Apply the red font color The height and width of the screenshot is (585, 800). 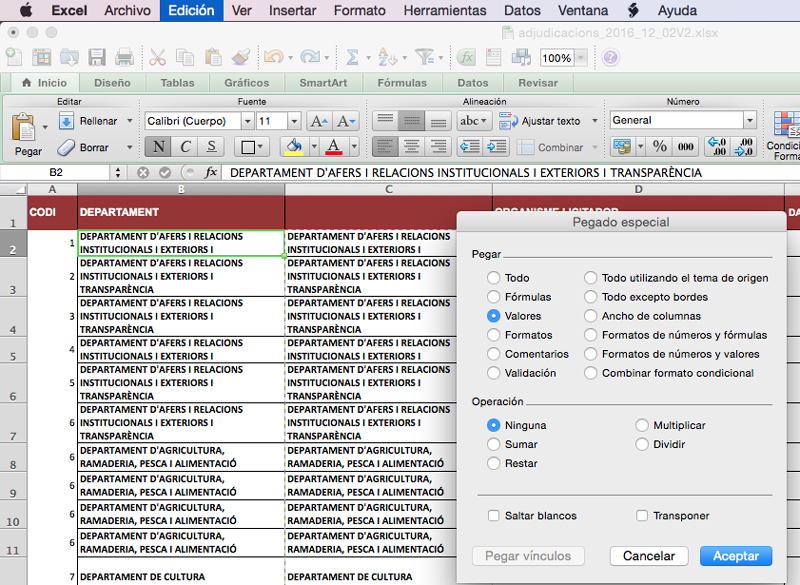click(334, 147)
